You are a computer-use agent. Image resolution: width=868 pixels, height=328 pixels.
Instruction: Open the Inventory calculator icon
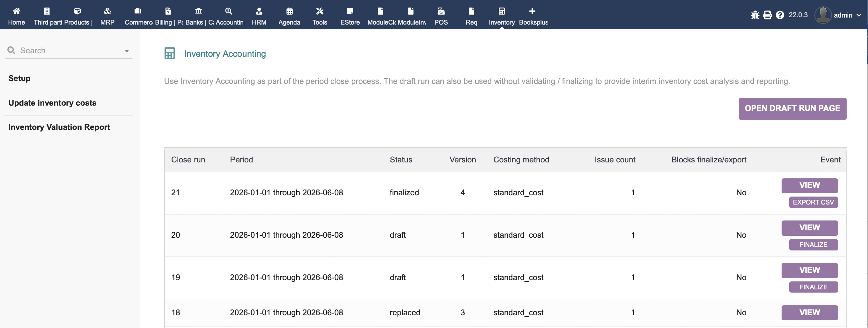pos(502,11)
